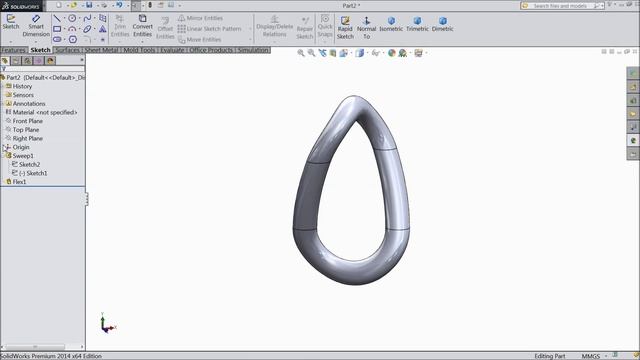Click the Trim Entities tool

coord(120,26)
